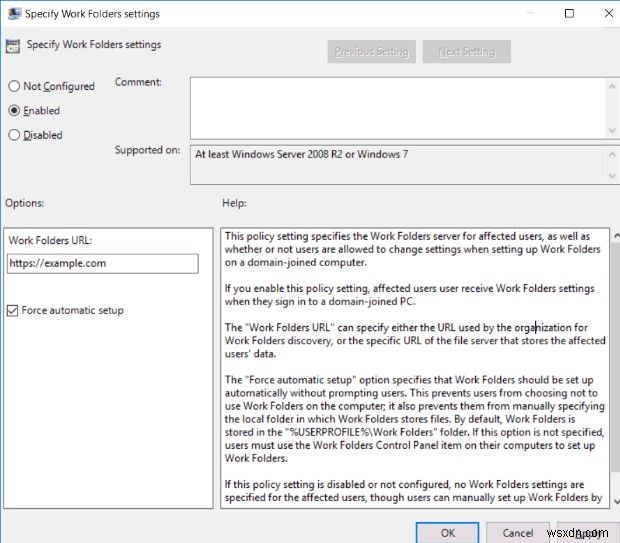Viewport: 620px width, 543px height.
Task: Click the help paragraph starting 'If this policy setting is disabled'
Action: 413,491
